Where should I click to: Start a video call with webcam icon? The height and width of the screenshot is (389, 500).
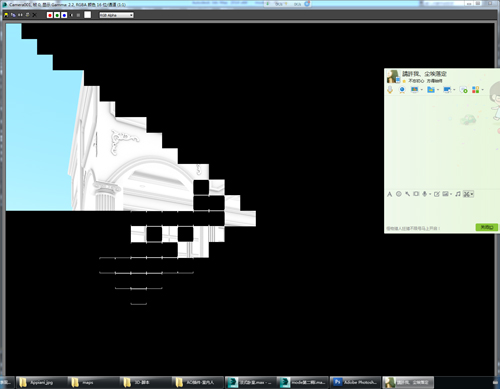[402, 90]
